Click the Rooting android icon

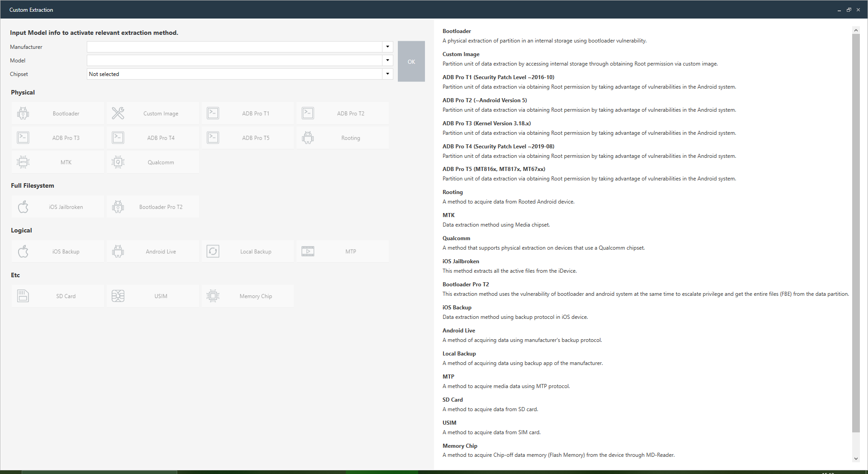pos(308,137)
